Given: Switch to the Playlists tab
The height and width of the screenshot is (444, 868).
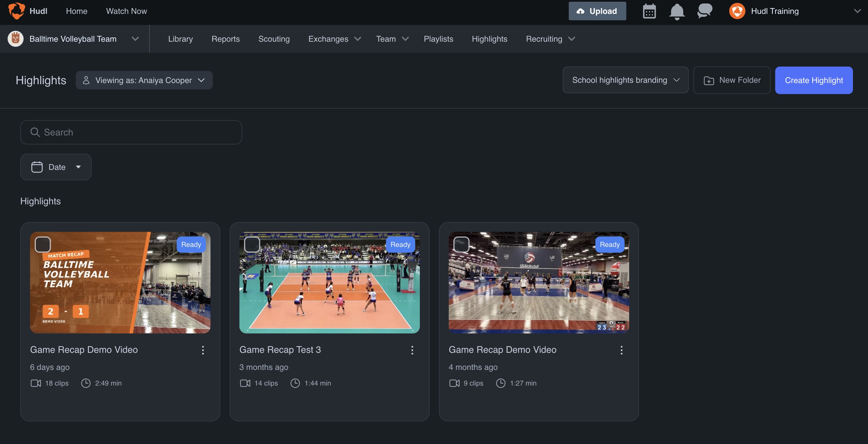Looking at the screenshot, I should click(438, 39).
